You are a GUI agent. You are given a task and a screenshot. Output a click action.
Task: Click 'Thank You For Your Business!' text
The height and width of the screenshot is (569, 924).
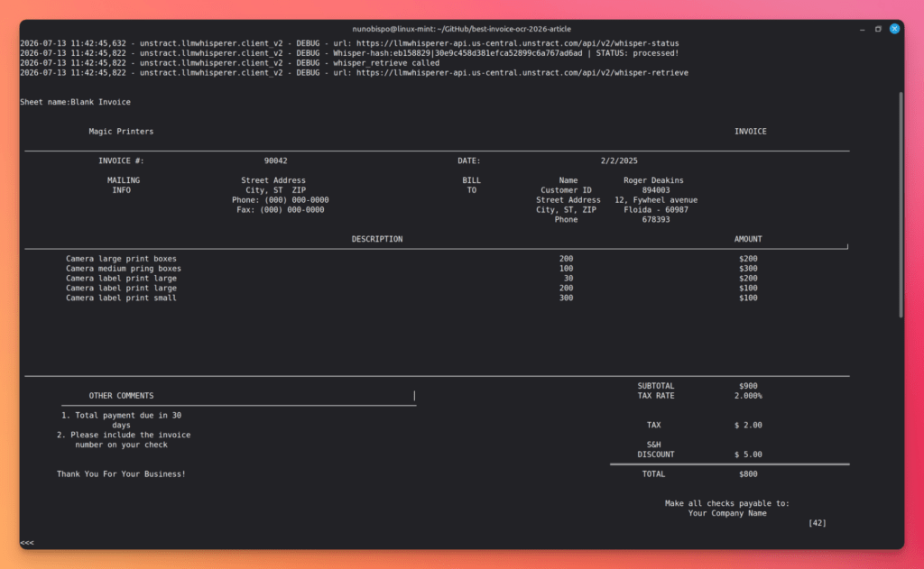(121, 474)
